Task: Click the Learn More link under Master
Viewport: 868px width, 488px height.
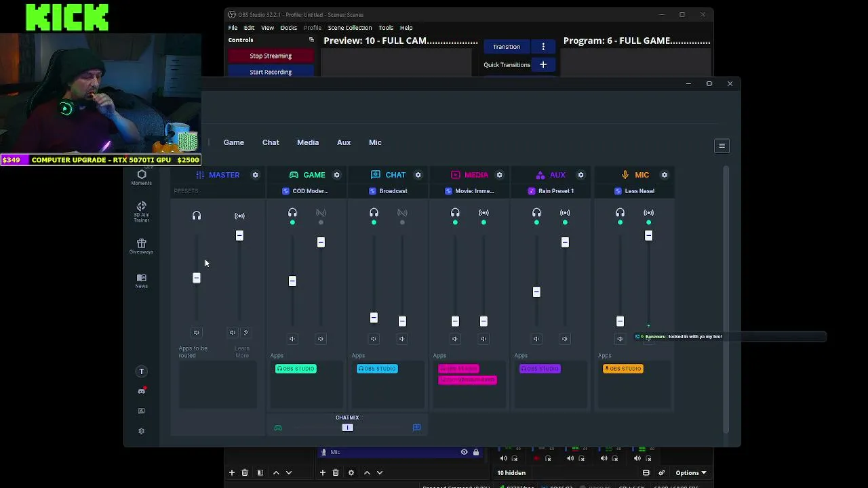Action: (242, 352)
